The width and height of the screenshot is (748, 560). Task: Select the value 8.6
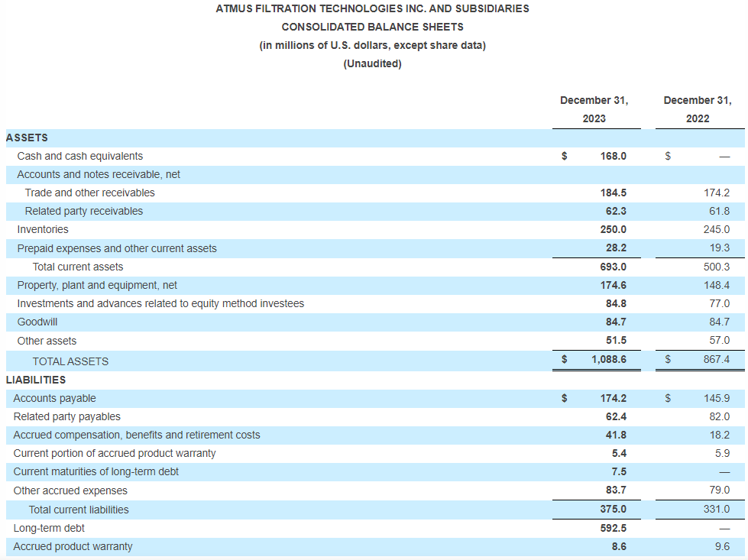pyautogui.click(x=619, y=547)
